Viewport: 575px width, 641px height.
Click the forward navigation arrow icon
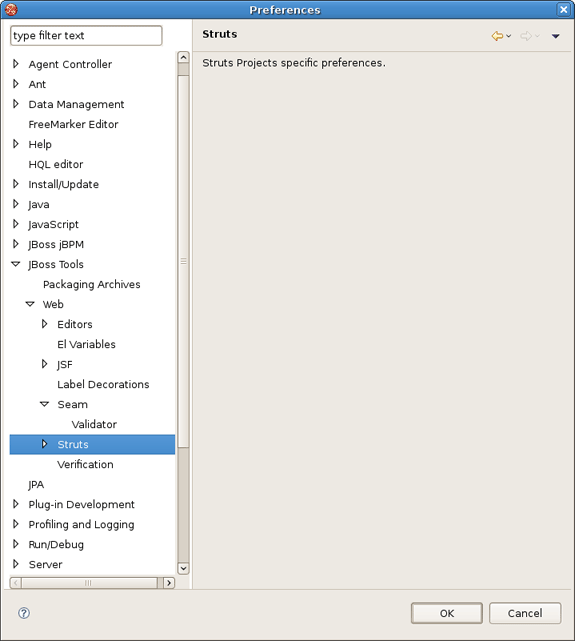pos(526,36)
